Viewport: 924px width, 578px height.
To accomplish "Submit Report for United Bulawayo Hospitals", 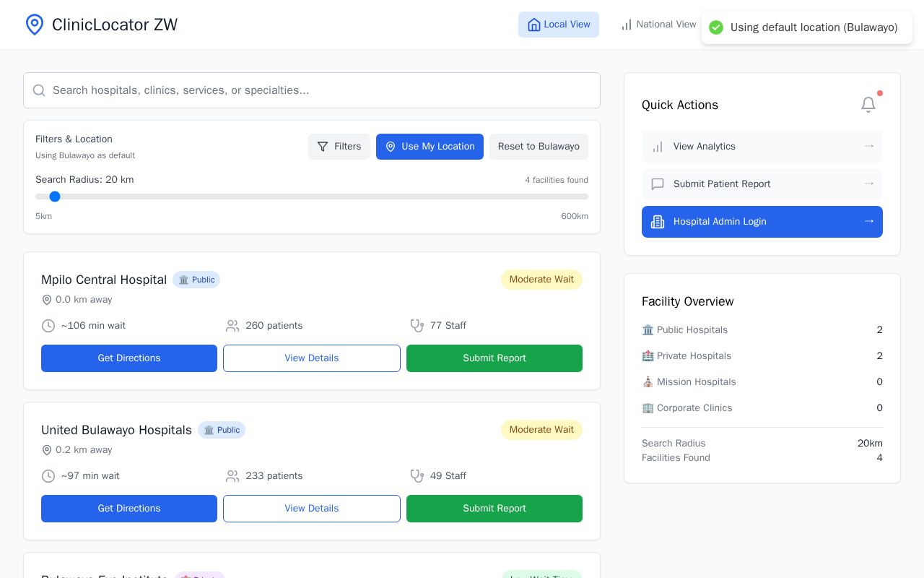I will click(494, 509).
